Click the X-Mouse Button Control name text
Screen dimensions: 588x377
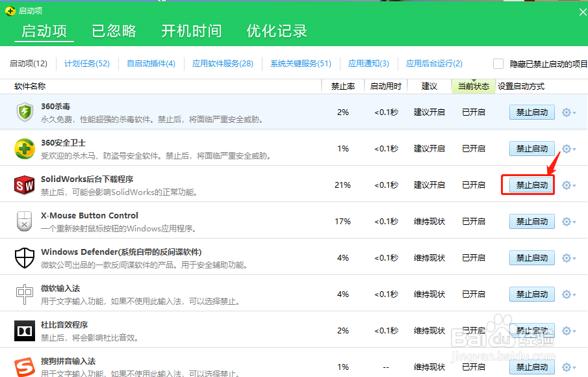[90, 216]
